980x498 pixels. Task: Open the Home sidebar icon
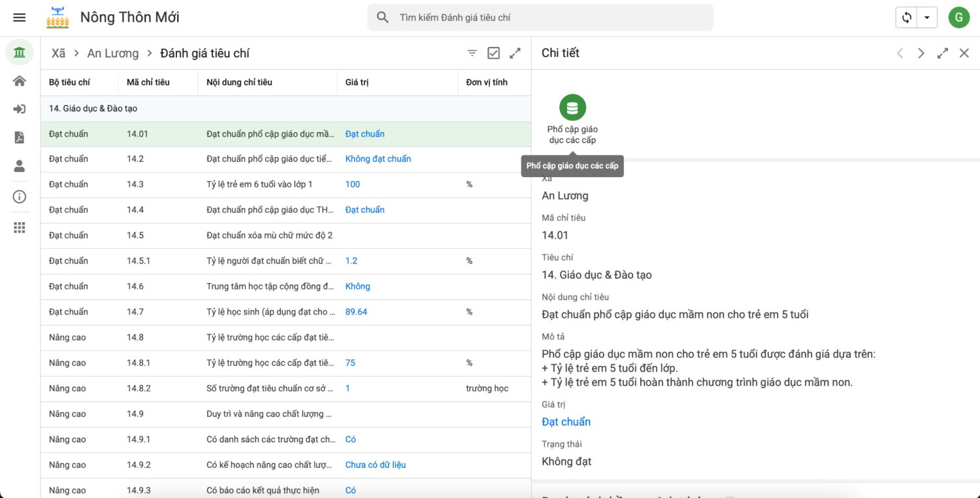20,81
